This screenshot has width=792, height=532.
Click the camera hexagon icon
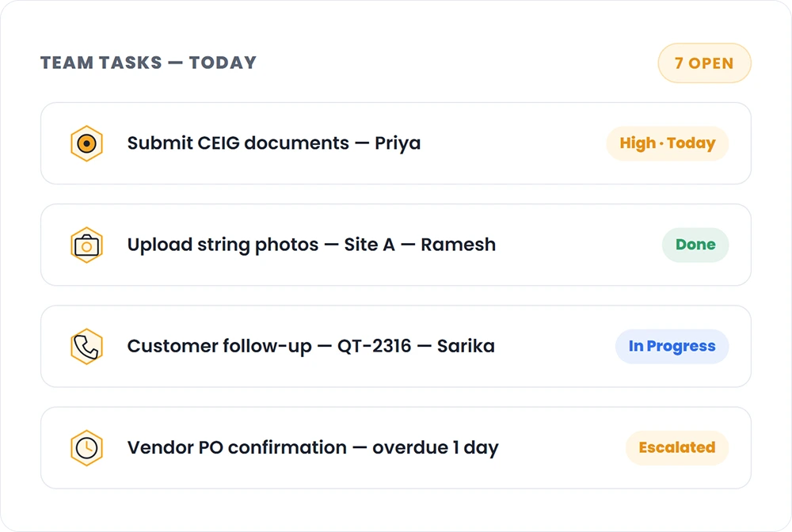[x=86, y=245]
